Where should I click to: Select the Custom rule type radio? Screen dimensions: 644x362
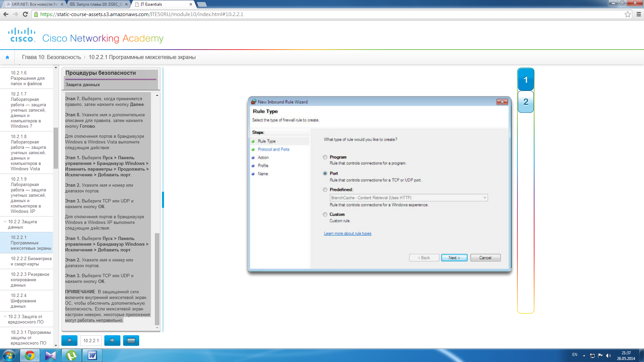325,215
